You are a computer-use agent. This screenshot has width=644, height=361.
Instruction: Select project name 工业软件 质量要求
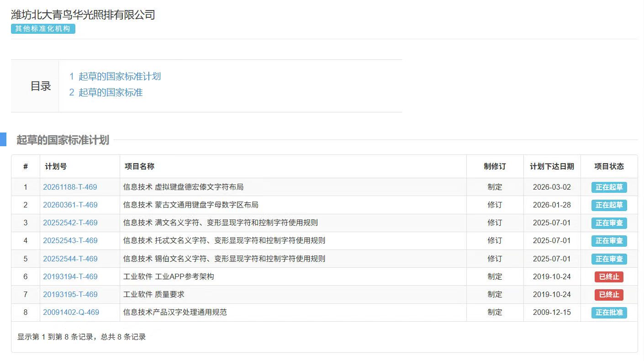[x=154, y=294]
